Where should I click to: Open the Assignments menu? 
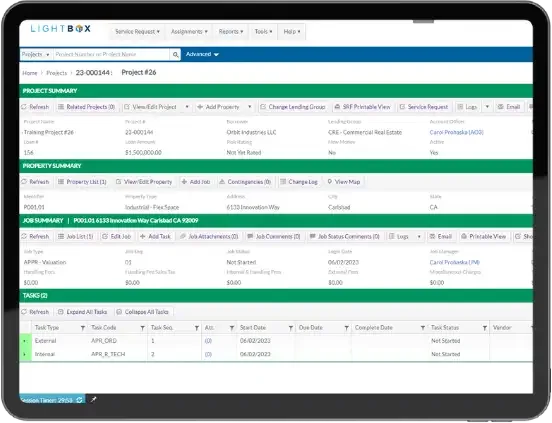pos(189,32)
